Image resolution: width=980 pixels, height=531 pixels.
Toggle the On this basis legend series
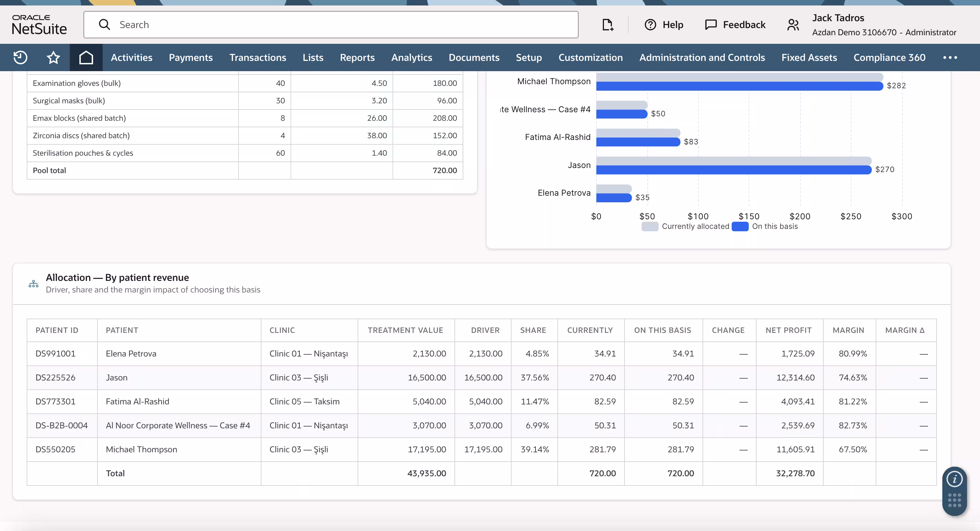coord(765,226)
